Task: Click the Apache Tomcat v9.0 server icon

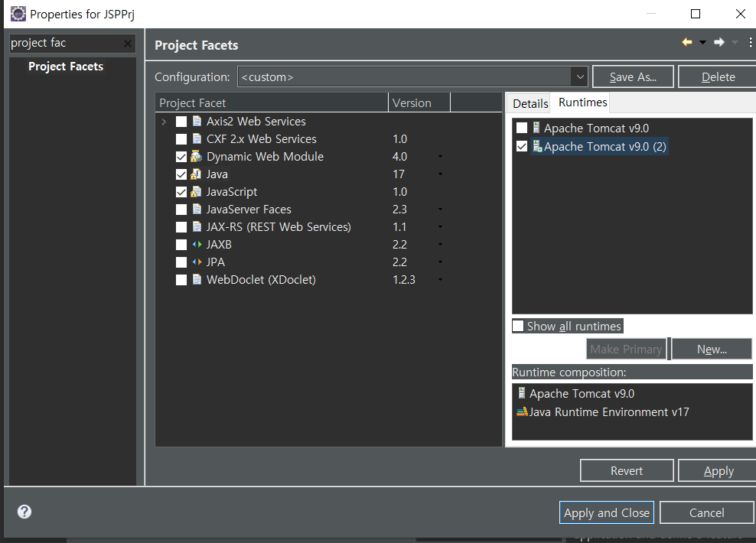Action: point(536,128)
